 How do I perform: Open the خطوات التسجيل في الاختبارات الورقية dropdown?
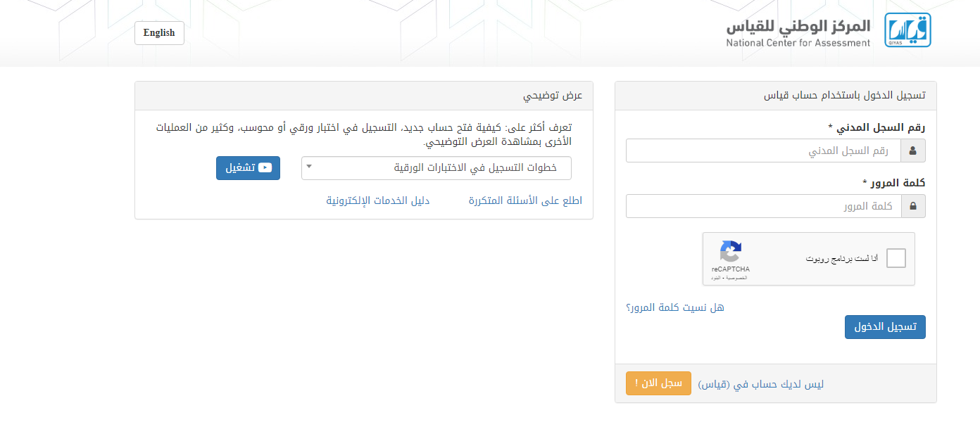pyautogui.click(x=436, y=168)
